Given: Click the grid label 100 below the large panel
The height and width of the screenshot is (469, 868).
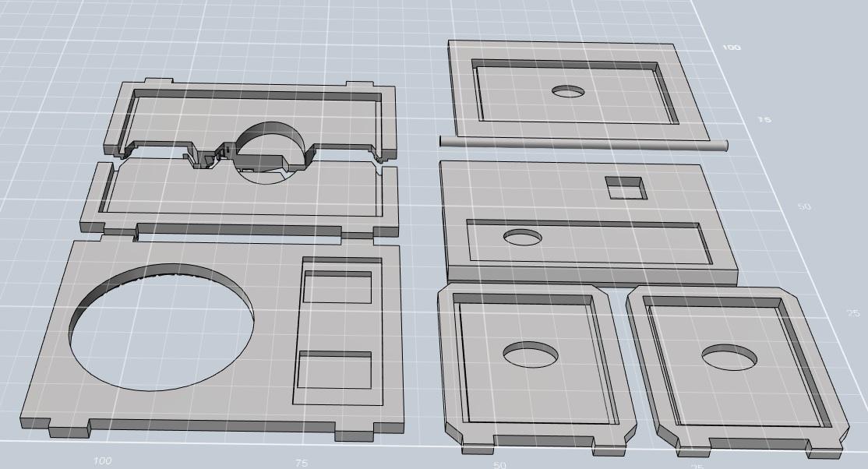Looking at the screenshot, I should tap(102, 460).
